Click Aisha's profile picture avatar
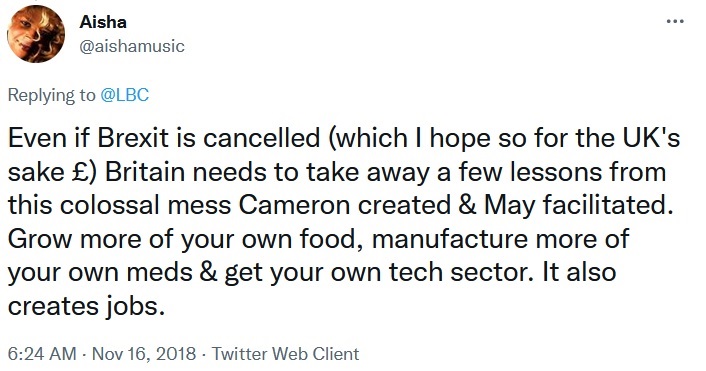Image resolution: width=706 pixels, height=371 pixels. 36,34
